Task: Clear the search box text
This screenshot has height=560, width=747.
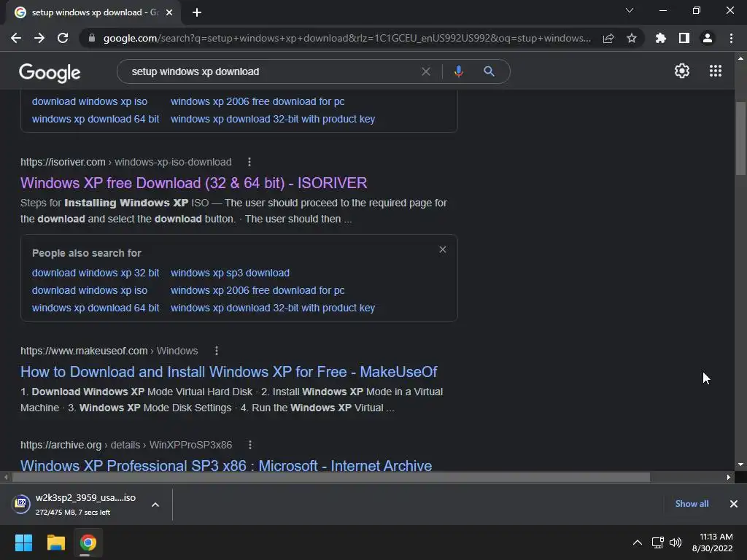Action: [x=426, y=71]
